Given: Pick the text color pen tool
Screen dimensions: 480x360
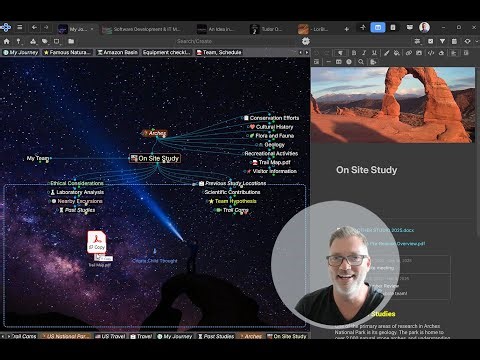Looking at the screenshot, I should [386, 53].
